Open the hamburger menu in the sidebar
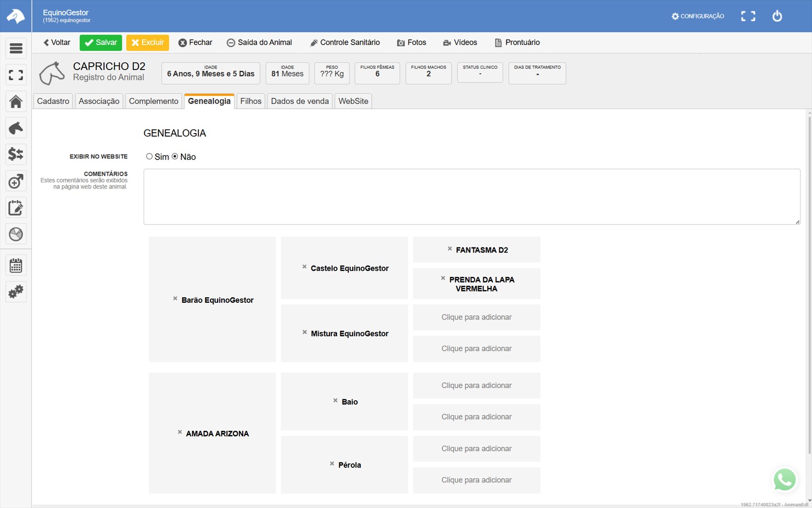 click(16, 48)
